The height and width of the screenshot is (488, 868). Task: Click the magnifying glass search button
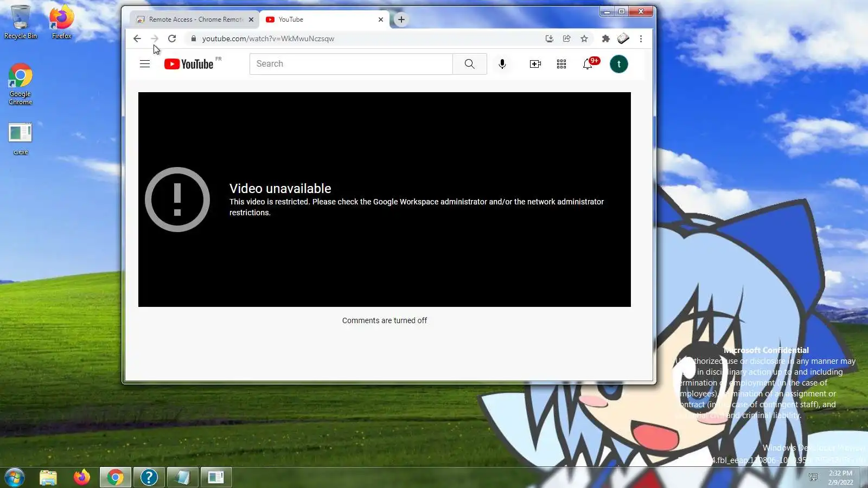pos(470,64)
